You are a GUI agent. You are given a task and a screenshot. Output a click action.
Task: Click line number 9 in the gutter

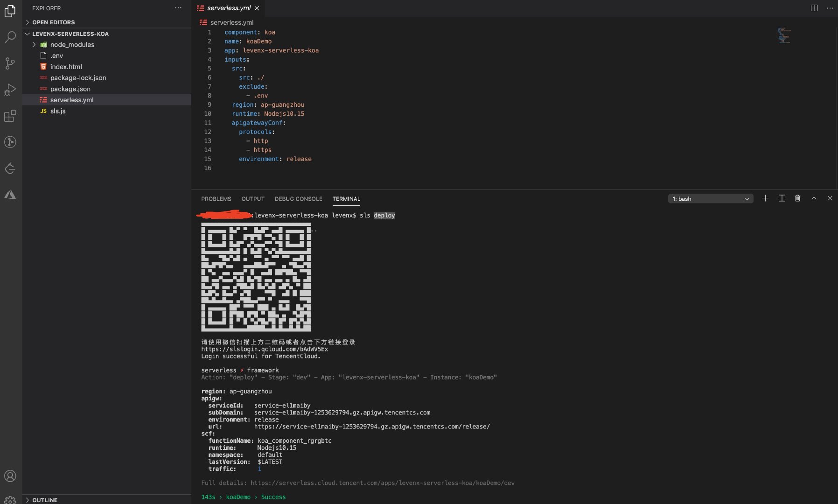pyautogui.click(x=209, y=105)
